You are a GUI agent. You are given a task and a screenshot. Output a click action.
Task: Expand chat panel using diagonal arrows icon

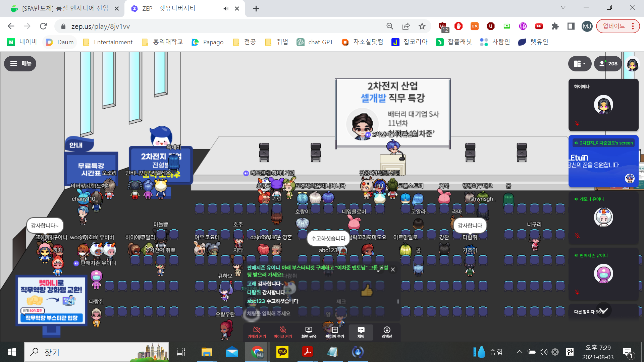pyautogui.click(x=380, y=269)
